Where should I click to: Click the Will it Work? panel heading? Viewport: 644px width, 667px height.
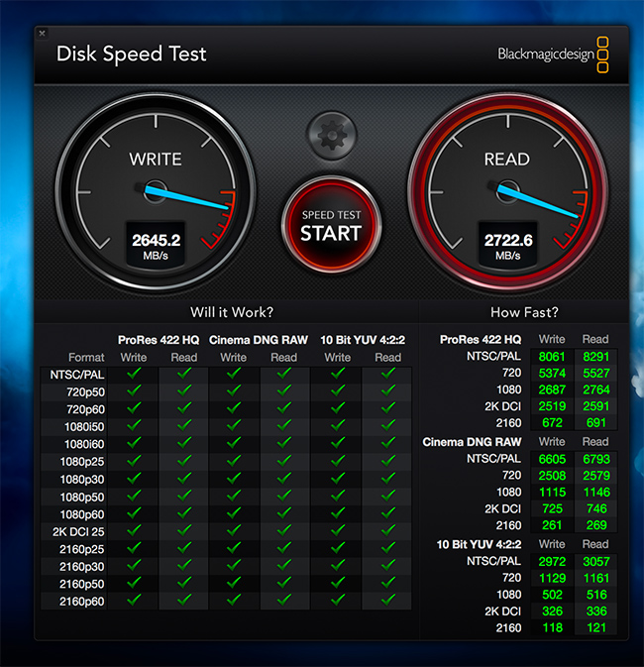pyautogui.click(x=232, y=312)
